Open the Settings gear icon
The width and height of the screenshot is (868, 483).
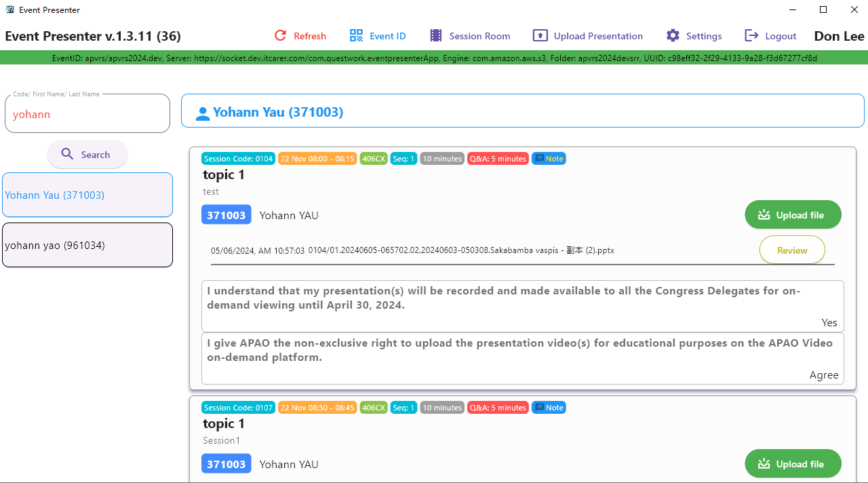coord(672,36)
